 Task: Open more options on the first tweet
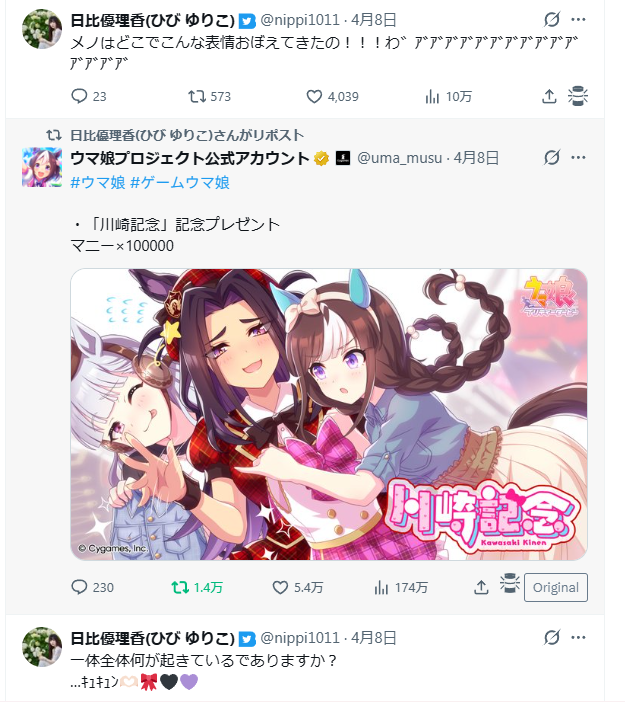click(578, 19)
